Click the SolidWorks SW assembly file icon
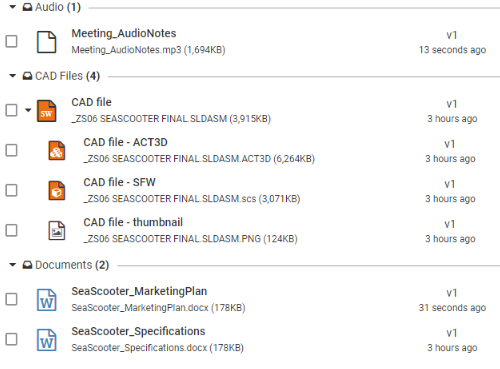500x369 pixels. coord(46,111)
